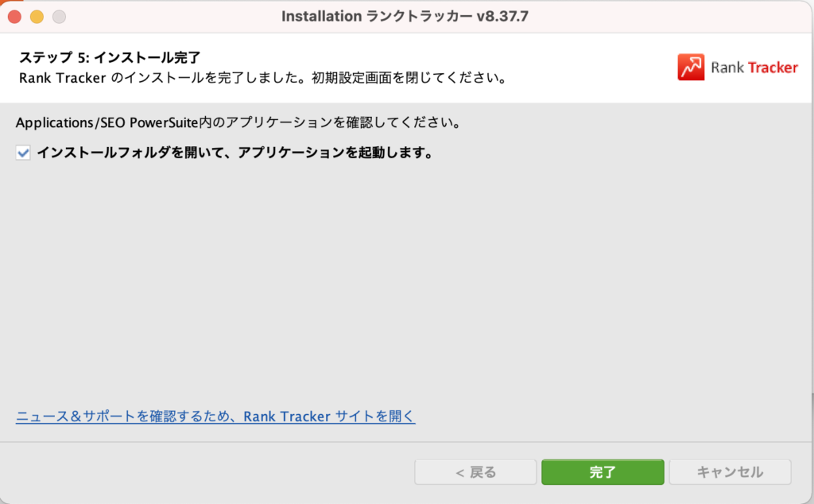This screenshot has width=814, height=504.
Task: Click the インストールフォルダを開いて checkbox label
Action: pyautogui.click(x=235, y=153)
